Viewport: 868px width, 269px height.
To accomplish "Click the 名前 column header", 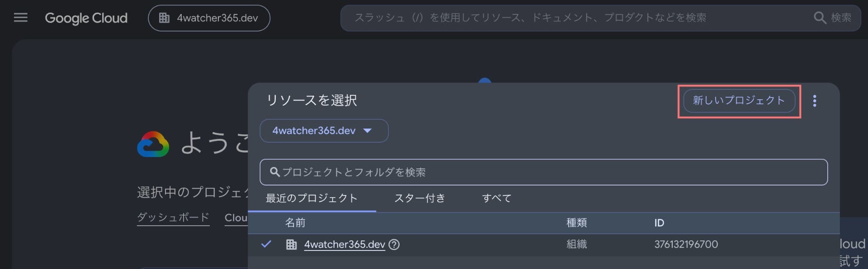I will tap(295, 223).
